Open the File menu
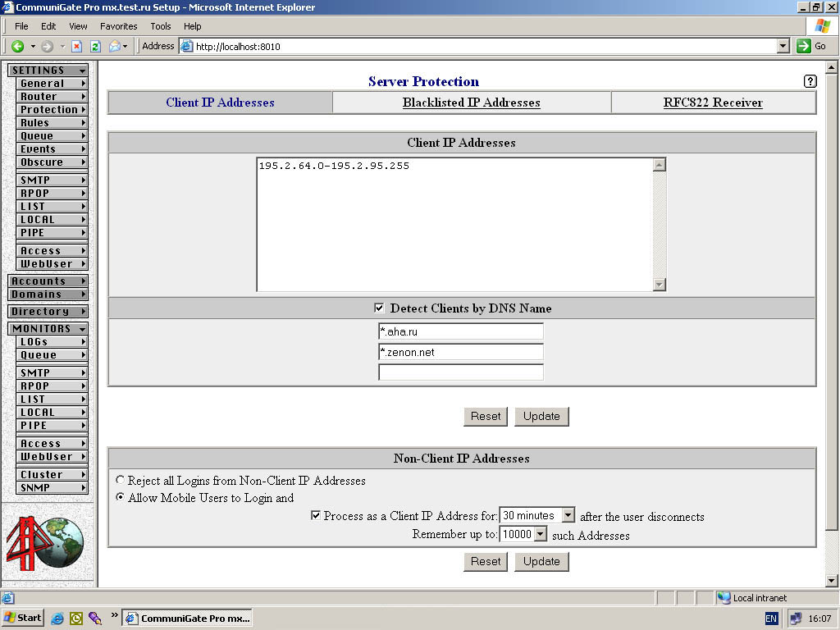This screenshot has width=840, height=630. coord(21,26)
